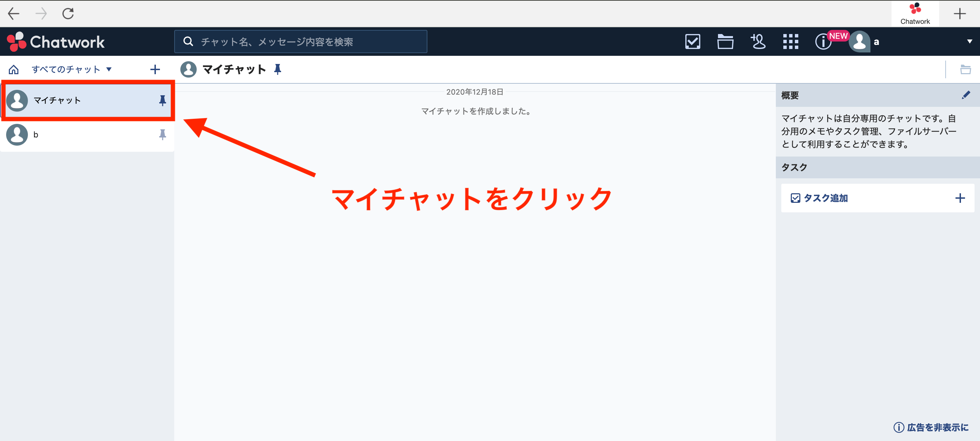980x441 pixels.
Task: Click the 2020年12月18日 date label
Action: pos(475,92)
